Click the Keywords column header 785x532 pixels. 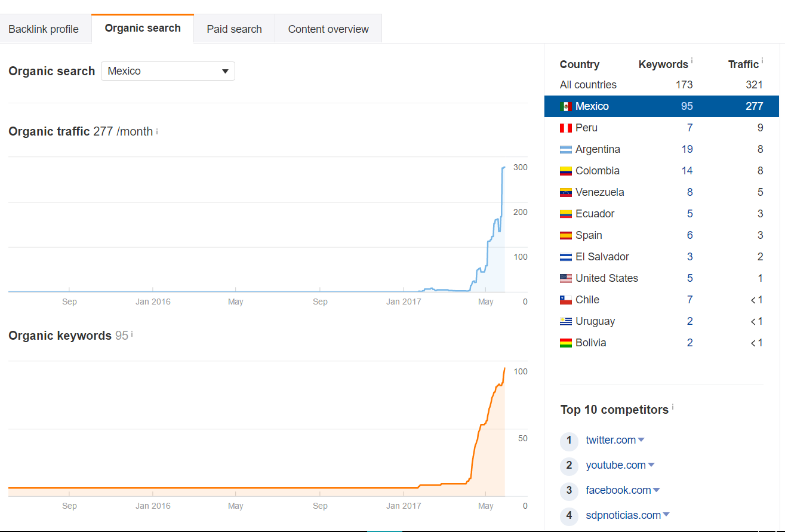point(663,64)
